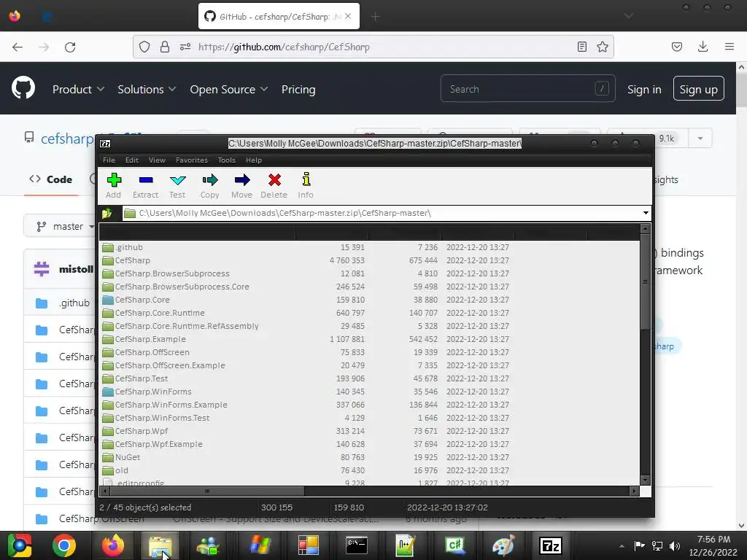This screenshot has height=560, width=747.
Task: Click the up-folder icon beside the address bar
Action: [x=107, y=214]
